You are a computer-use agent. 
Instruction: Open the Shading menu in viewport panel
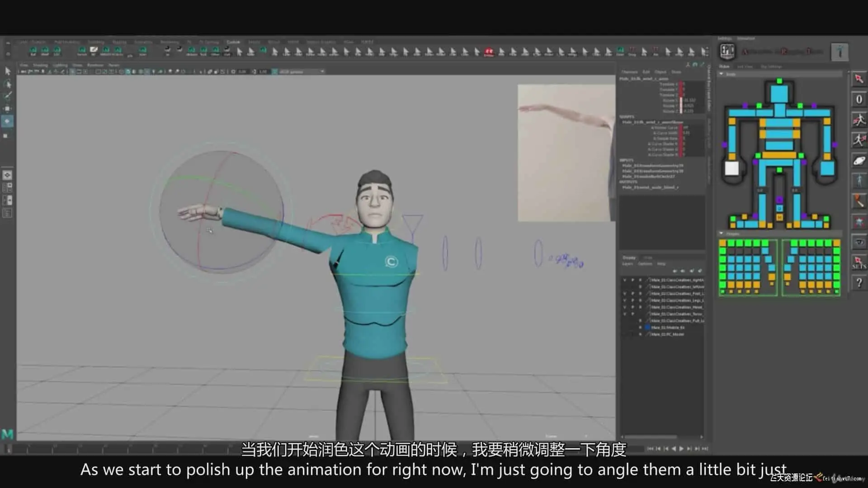40,65
